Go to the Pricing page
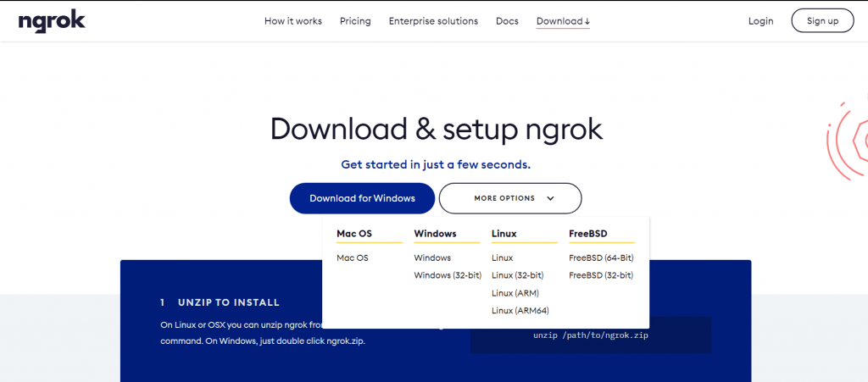868x382 pixels. 355,21
